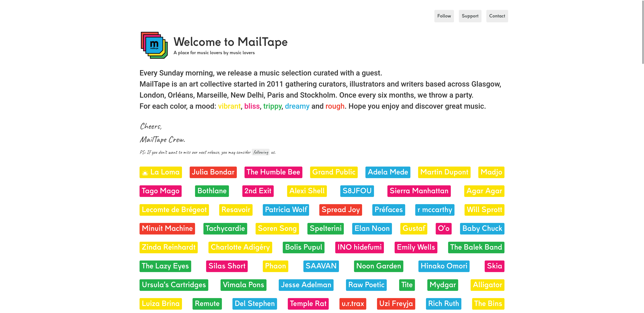This screenshot has height=313, width=644.
Task: Click the MailTape logo icon
Action: click(x=154, y=45)
